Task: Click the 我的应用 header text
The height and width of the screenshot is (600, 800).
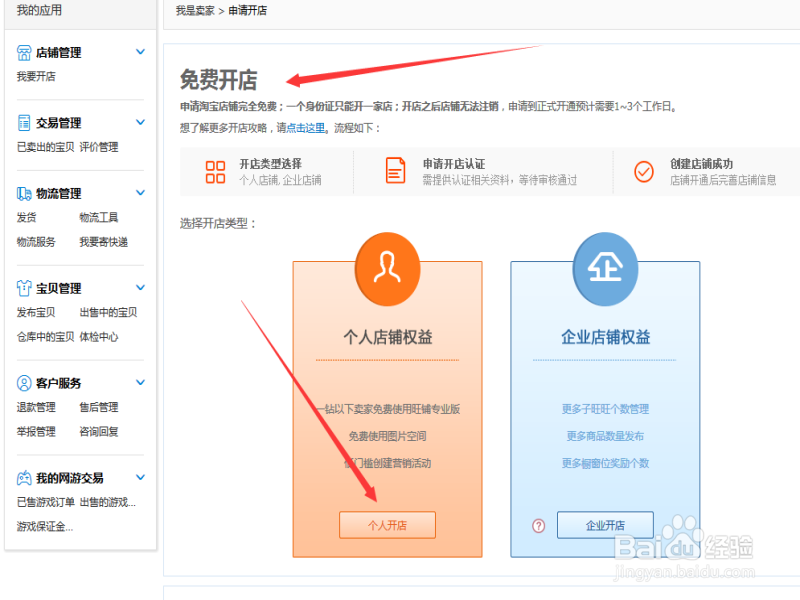Action: [39, 10]
